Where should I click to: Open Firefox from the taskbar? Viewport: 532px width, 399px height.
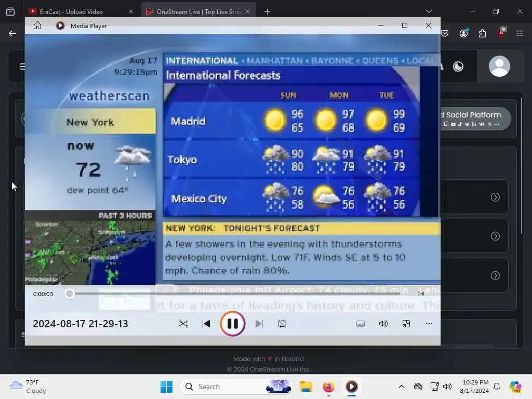(328, 387)
